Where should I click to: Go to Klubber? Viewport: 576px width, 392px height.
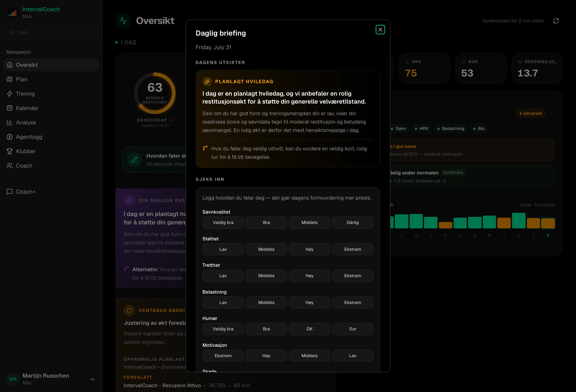51,151
